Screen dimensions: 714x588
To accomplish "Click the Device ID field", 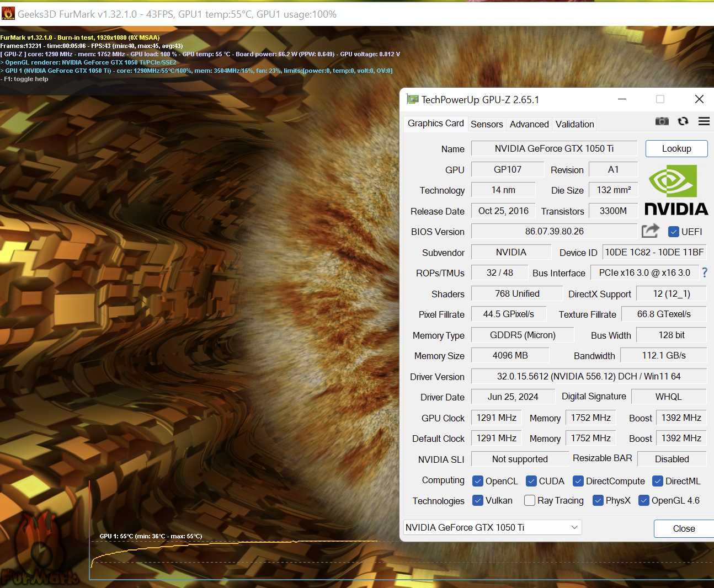I will (654, 252).
